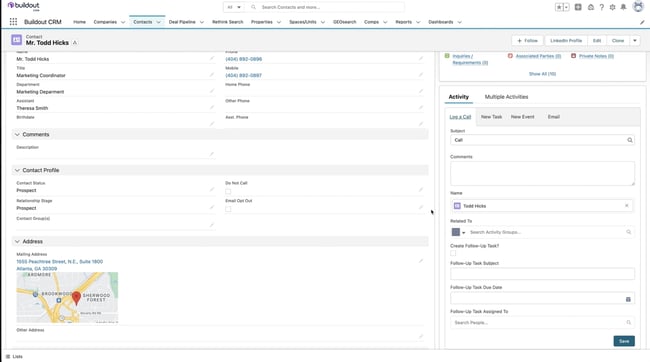Edit the Mobile phone pencil icon

click(x=421, y=75)
